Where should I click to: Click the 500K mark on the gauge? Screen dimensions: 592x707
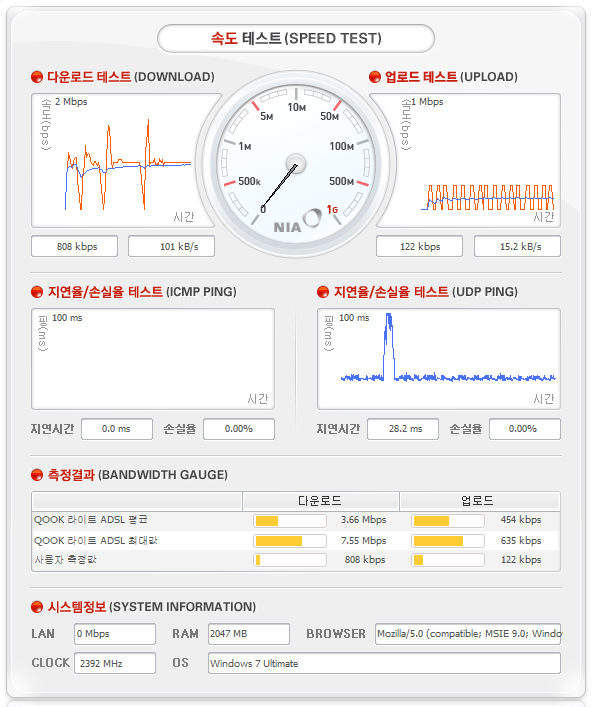coord(249,181)
